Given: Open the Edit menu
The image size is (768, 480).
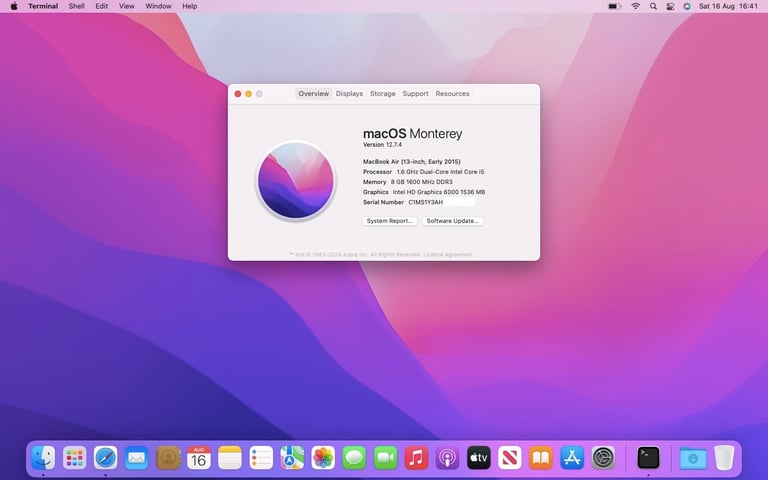Looking at the screenshot, I should pyautogui.click(x=101, y=6).
